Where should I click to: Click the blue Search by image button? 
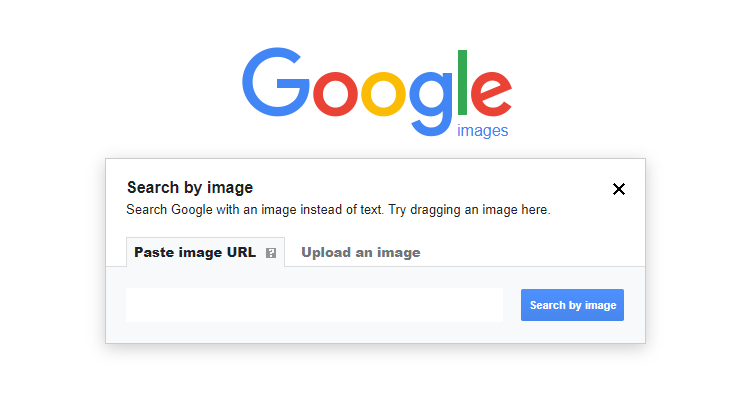click(572, 305)
